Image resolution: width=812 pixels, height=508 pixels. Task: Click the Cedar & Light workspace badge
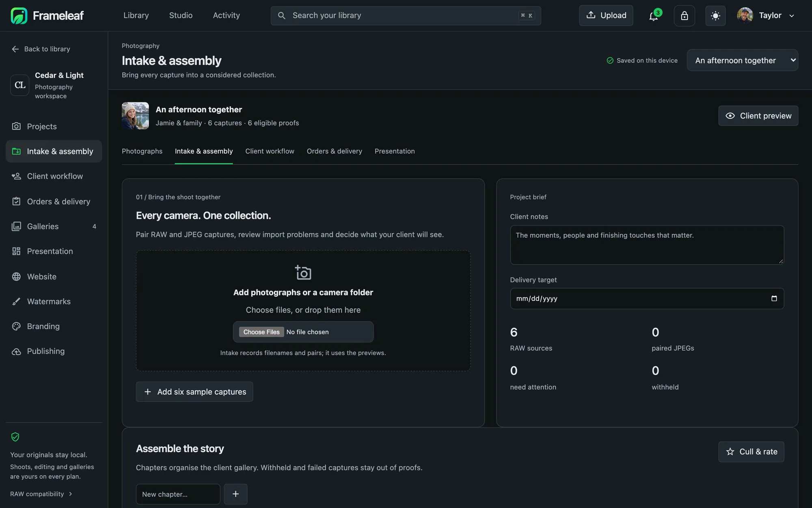pos(19,85)
